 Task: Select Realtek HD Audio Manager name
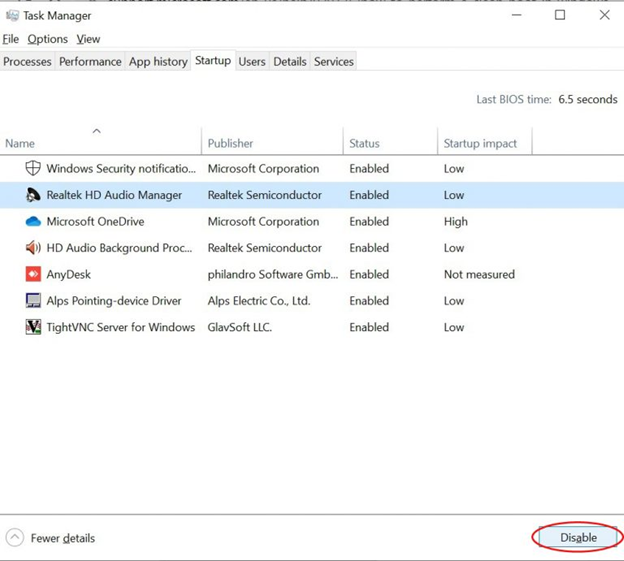click(114, 195)
